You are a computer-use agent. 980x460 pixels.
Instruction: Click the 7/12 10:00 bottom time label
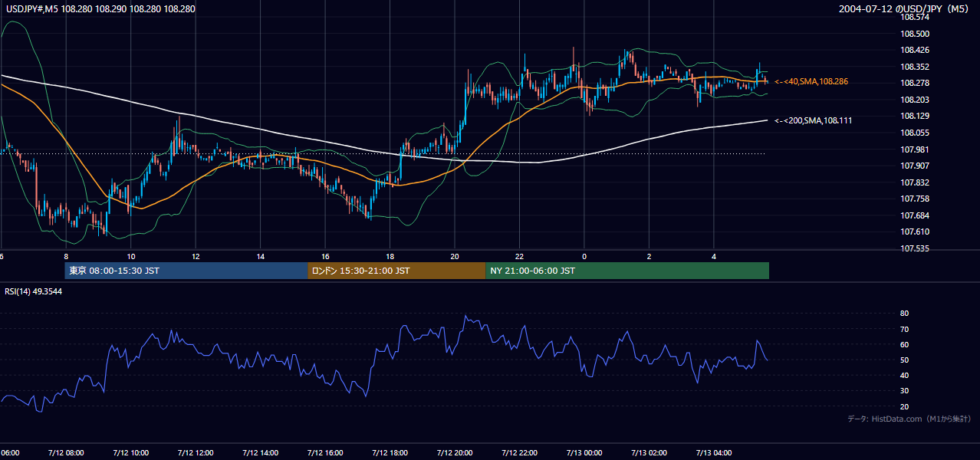(x=130, y=453)
